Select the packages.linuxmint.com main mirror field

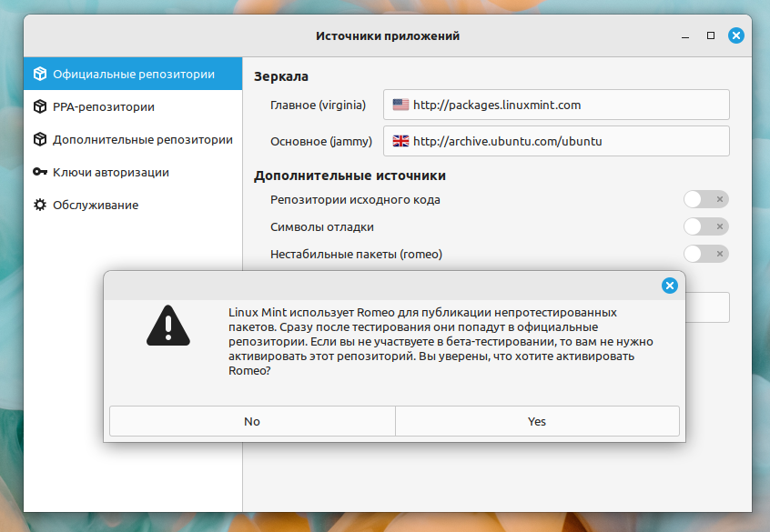click(556, 105)
